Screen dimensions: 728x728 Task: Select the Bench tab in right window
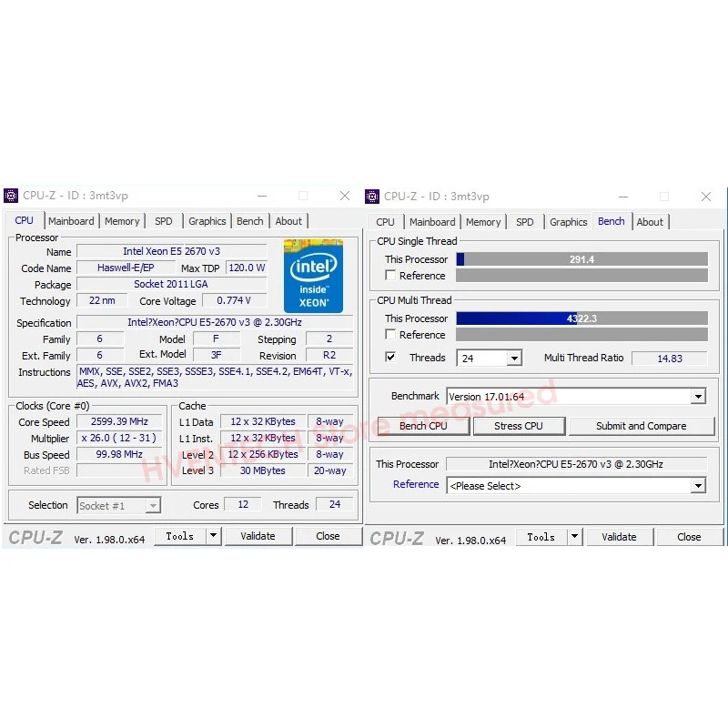[612, 221]
